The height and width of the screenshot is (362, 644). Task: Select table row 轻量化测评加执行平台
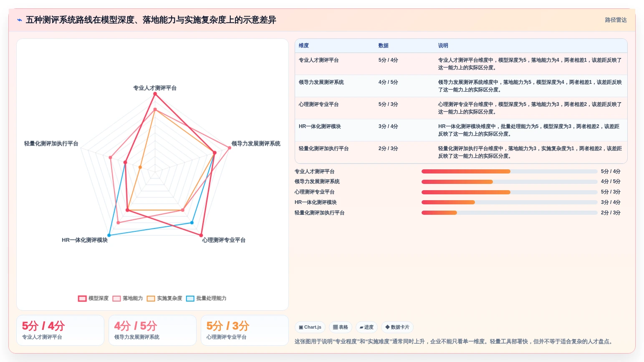(x=461, y=152)
